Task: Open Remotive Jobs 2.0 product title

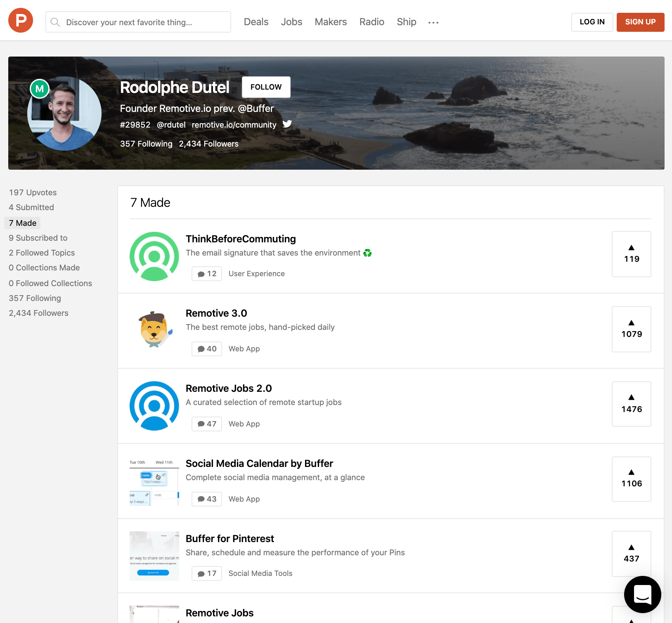Action: [x=229, y=388]
